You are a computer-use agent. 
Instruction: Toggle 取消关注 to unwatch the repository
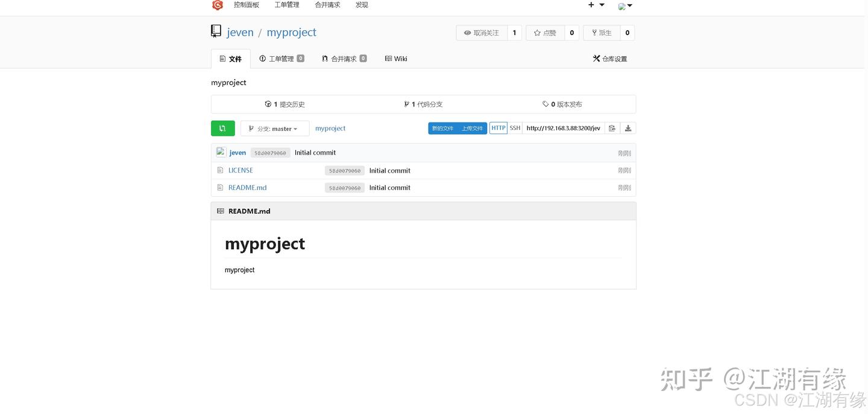coord(481,33)
